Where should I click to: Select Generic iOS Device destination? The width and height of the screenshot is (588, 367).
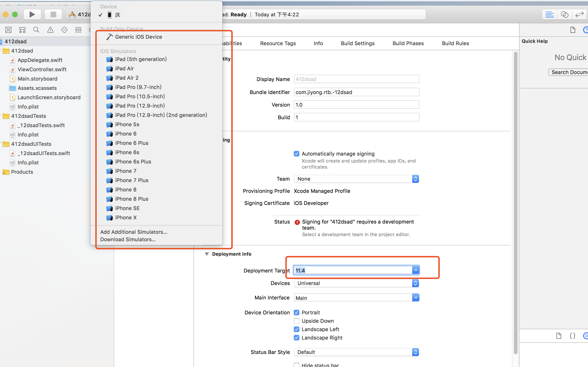(x=156, y=37)
